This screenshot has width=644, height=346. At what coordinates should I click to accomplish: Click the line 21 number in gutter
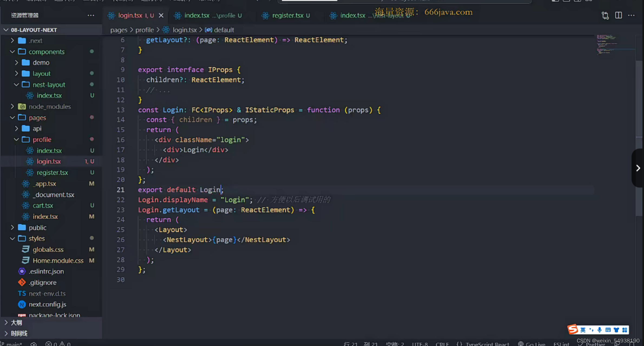click(x=120, y=190)
